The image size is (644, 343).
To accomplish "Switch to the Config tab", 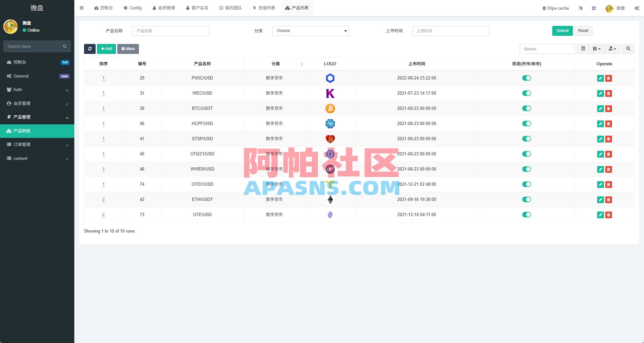I will (132, 8).
